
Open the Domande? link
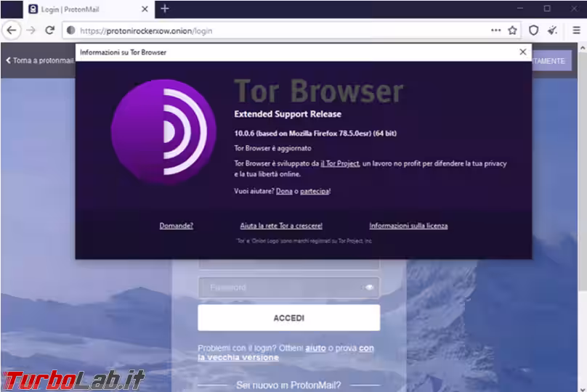[177, 226]
